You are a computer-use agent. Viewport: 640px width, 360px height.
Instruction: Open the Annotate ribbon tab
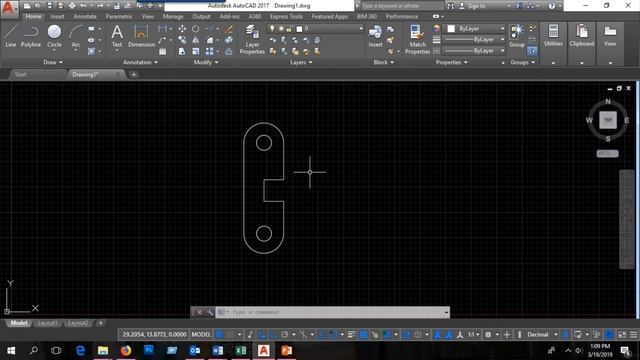85,16
